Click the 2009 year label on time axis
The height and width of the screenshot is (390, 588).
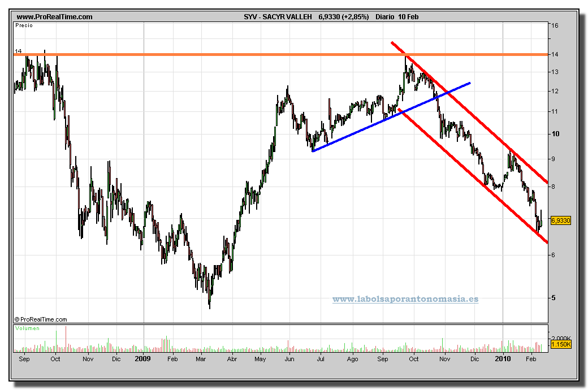coord(142,359)
